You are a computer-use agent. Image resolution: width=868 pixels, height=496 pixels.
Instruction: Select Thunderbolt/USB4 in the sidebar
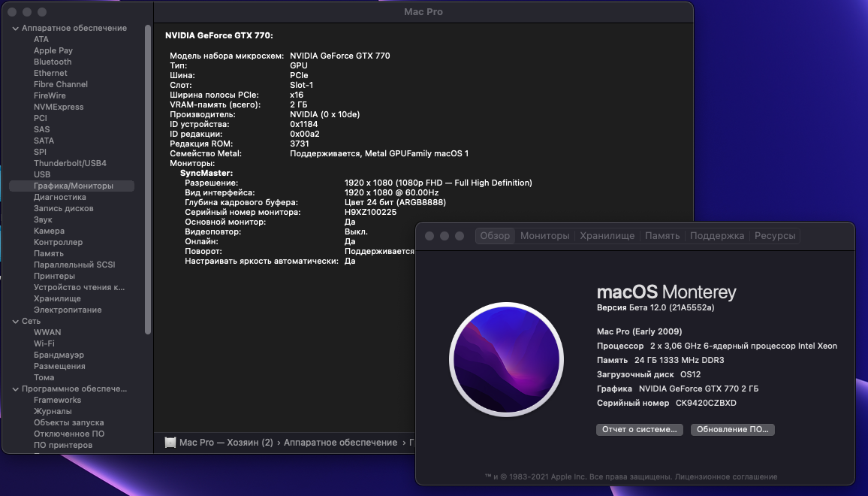pos(70,164)
